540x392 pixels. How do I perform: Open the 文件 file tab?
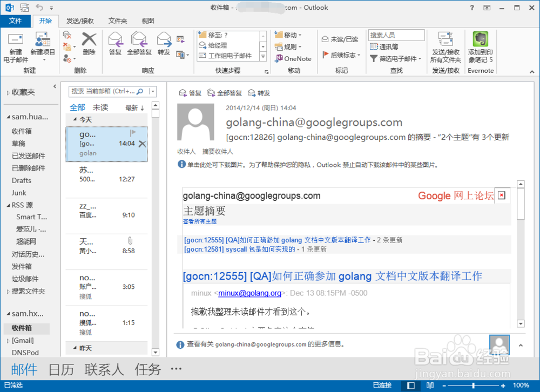tap(15, 21)
